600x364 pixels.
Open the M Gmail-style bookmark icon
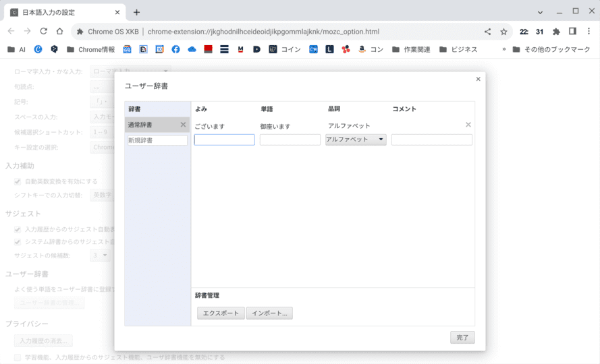click(x=240, y=49)
